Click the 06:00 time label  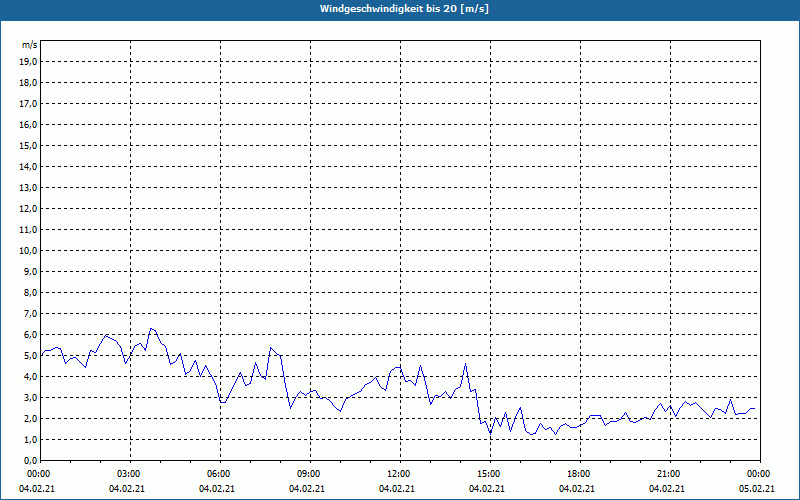pos(220,474)
